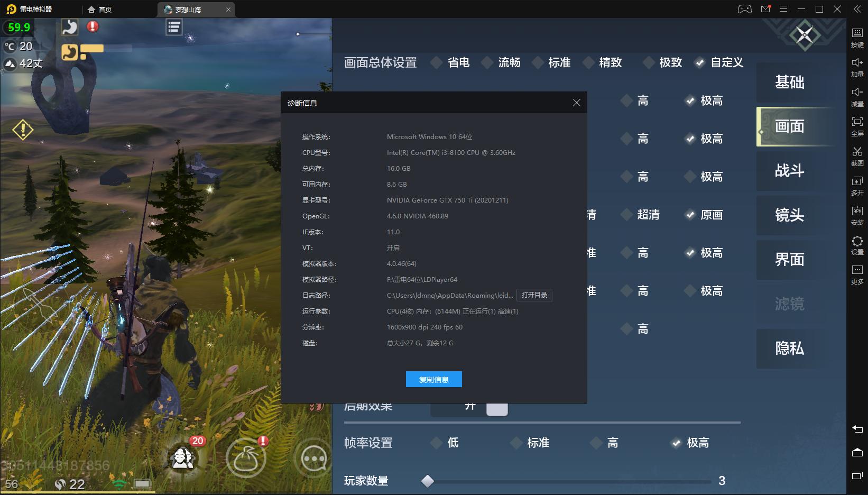The height and width of the screenshot is (495, 868).
Task: Close the game settings panel with the crossed-swords X
Action: click(x=805, y=35)
